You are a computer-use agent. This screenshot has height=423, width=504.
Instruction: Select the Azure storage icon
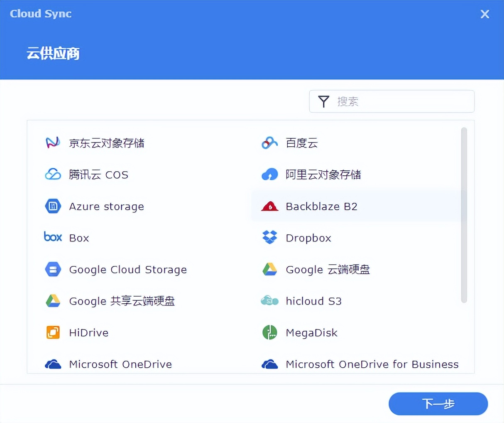point(53,206)
